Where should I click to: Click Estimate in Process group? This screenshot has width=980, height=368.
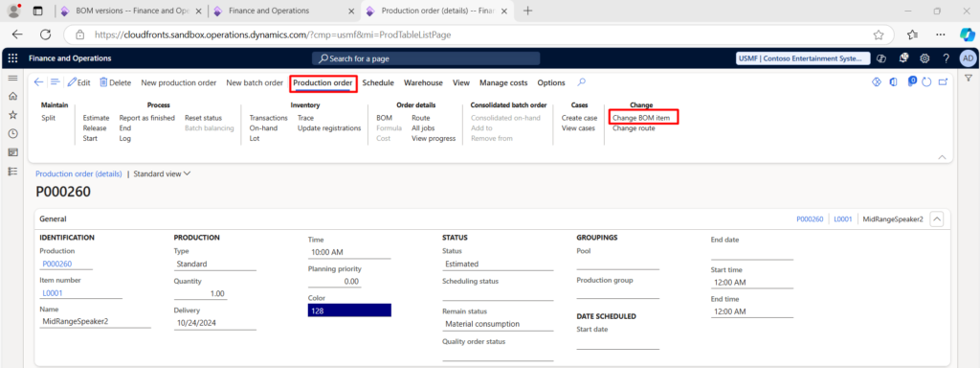pyautogui.click(x=97, y=118)
